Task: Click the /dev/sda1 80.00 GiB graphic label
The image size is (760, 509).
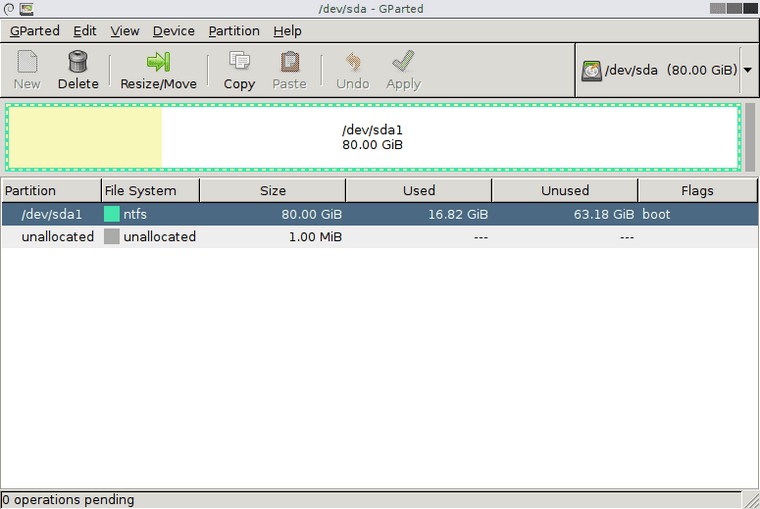Action: (372, 137)
